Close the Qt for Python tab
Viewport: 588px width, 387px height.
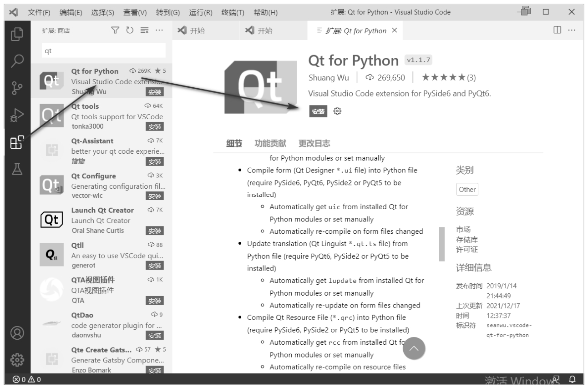tap(395, 30)
